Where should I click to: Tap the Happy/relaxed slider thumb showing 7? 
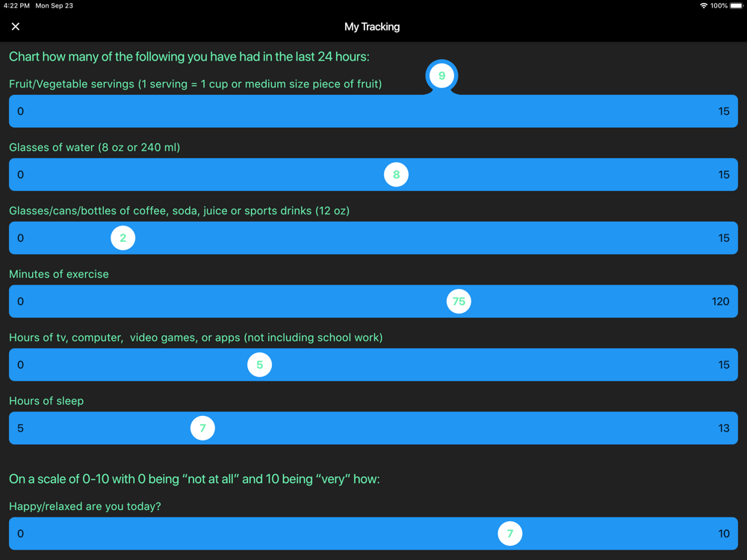click(x=510, y=533)
